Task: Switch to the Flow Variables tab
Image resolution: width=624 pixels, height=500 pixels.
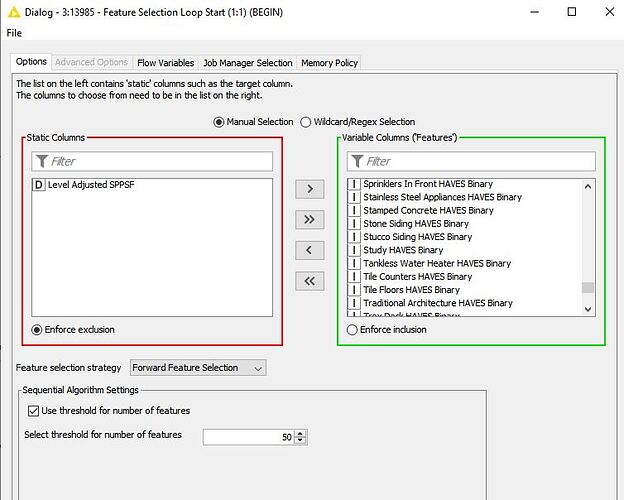Action: point(166,63)
